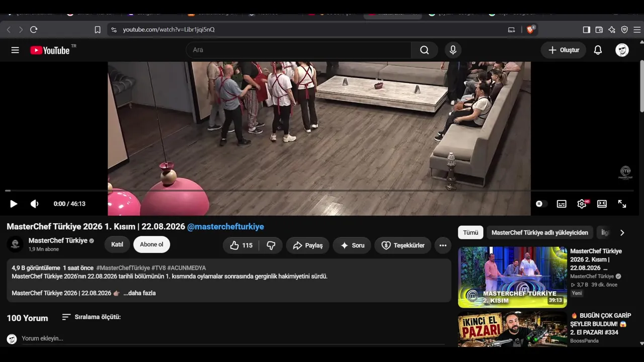
Task: Open the Sıralama ölçütü sort dropdown
Action: (91, 317)
